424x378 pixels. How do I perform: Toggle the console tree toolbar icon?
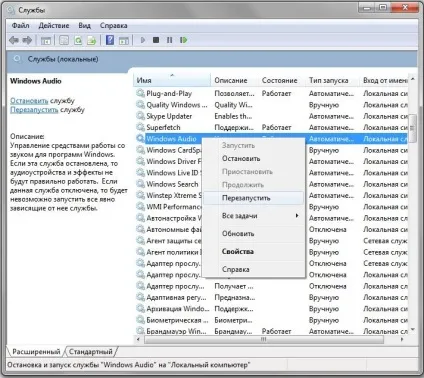(46, 41)
